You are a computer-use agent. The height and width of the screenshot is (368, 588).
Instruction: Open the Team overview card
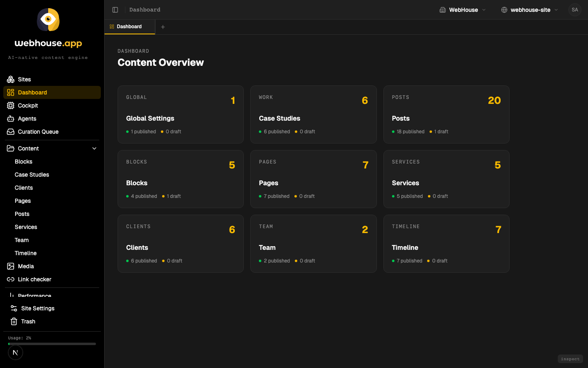313,244
